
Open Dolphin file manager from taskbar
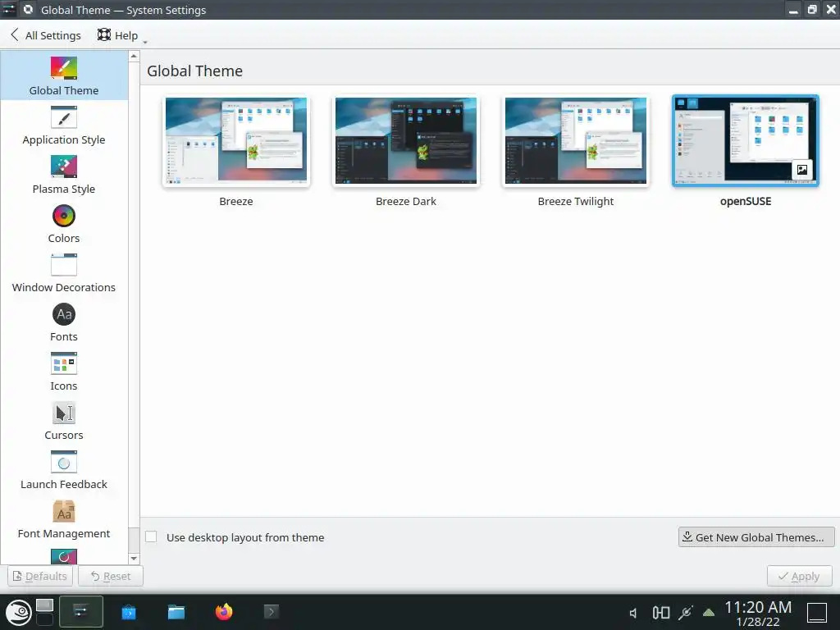(x=176, y=612)
